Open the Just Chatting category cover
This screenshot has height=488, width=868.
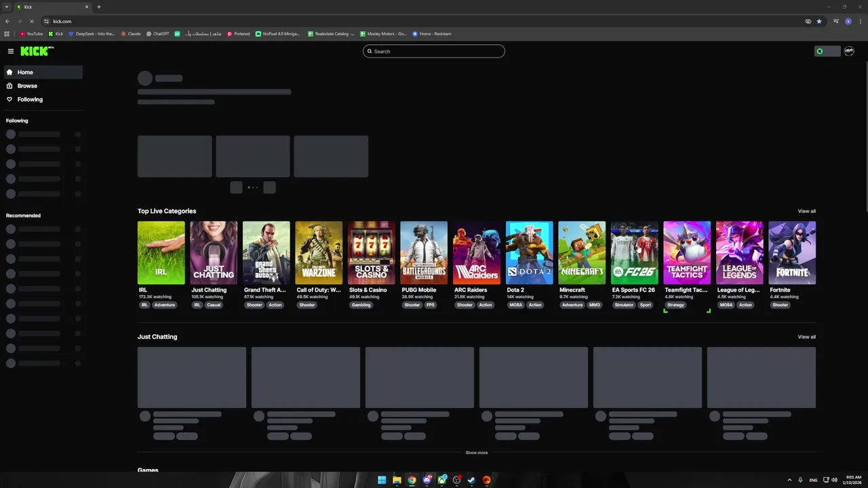click(214, 253)
